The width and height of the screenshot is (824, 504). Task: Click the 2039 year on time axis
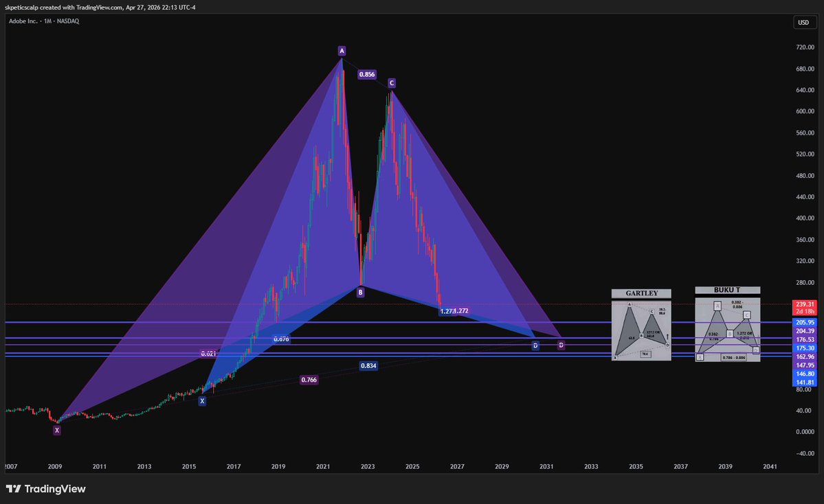pos(725,466)
